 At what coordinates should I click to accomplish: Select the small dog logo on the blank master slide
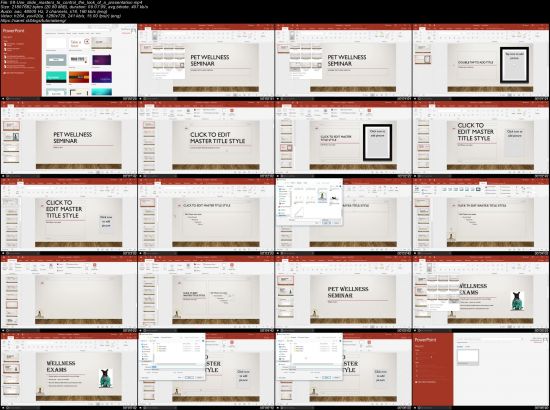coord(40,314)
